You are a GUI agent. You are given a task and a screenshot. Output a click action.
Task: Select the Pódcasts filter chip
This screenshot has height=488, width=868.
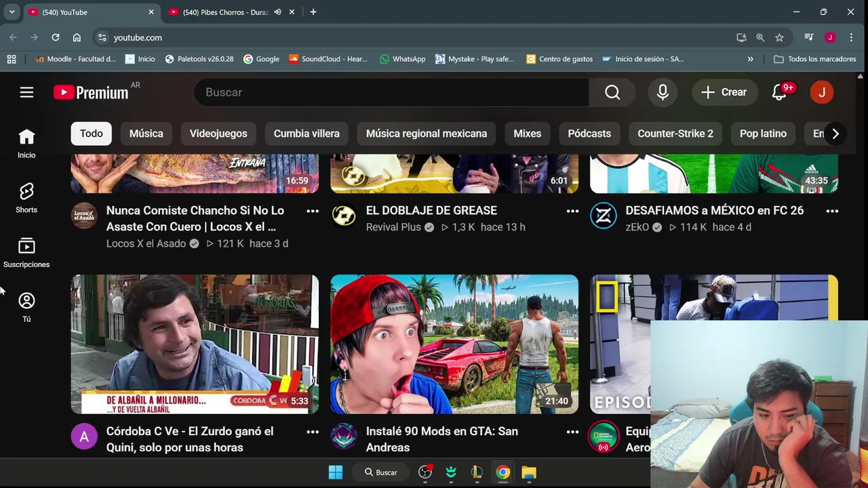(589, 134)
